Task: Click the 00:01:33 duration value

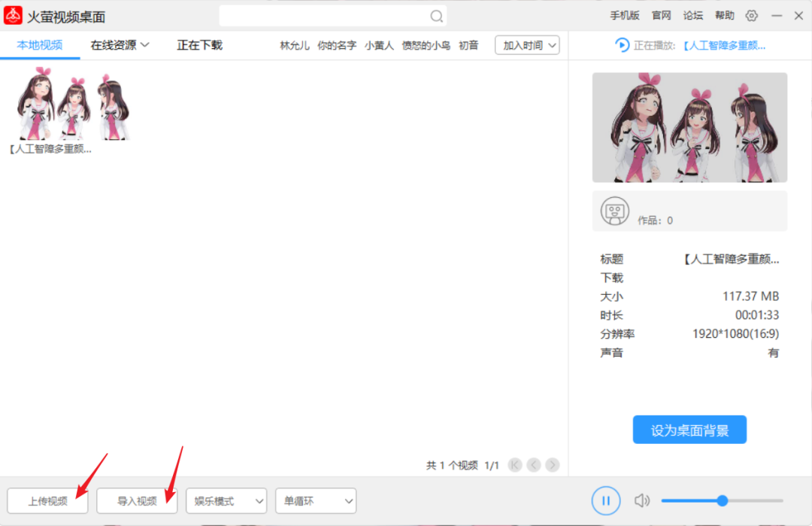Action: [757, 315]
